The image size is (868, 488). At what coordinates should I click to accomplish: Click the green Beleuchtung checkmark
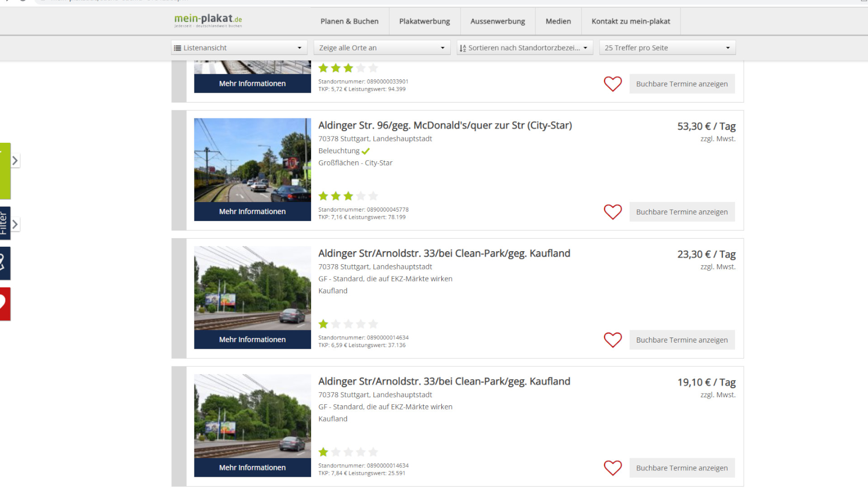[x=366, y=151]
